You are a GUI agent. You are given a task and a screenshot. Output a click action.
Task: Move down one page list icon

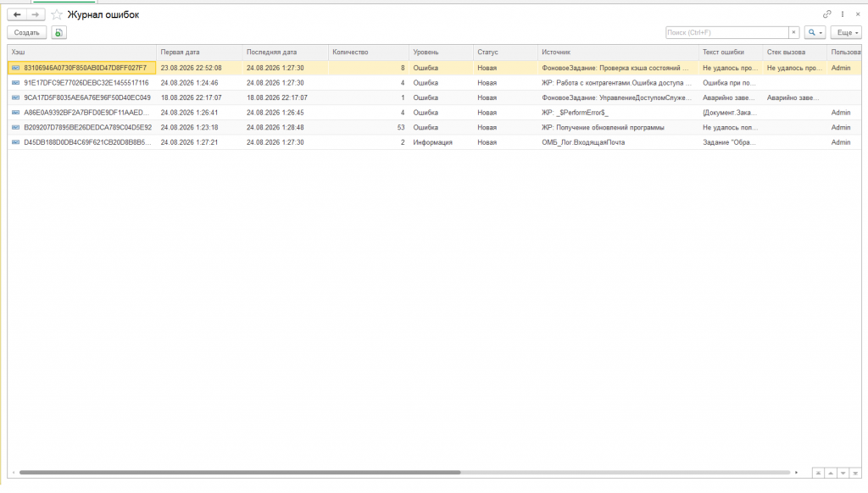coord(843,474)
